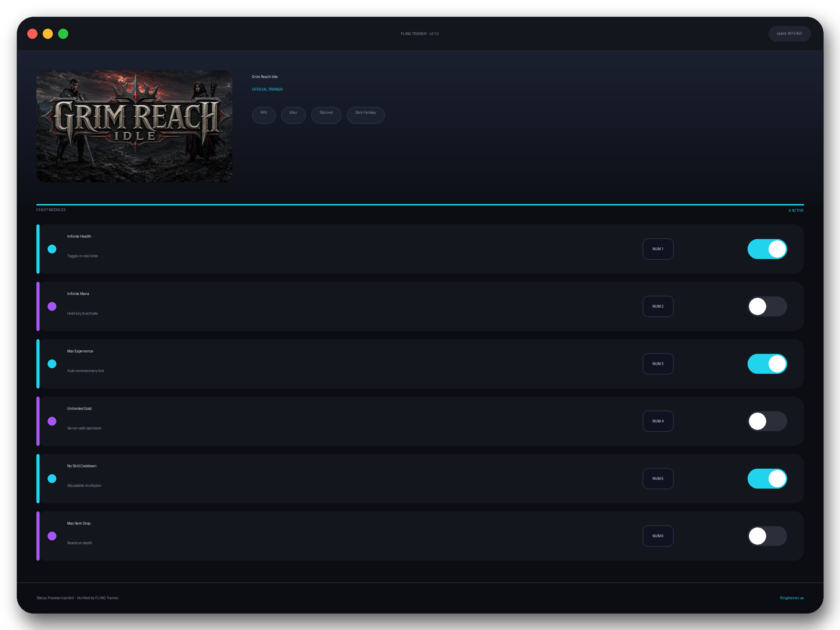Viewport: 840px width, 630px height.
Task: Disable the No Skill Cooldown switch
Action: pyautogui.click(x=767, y=478)
